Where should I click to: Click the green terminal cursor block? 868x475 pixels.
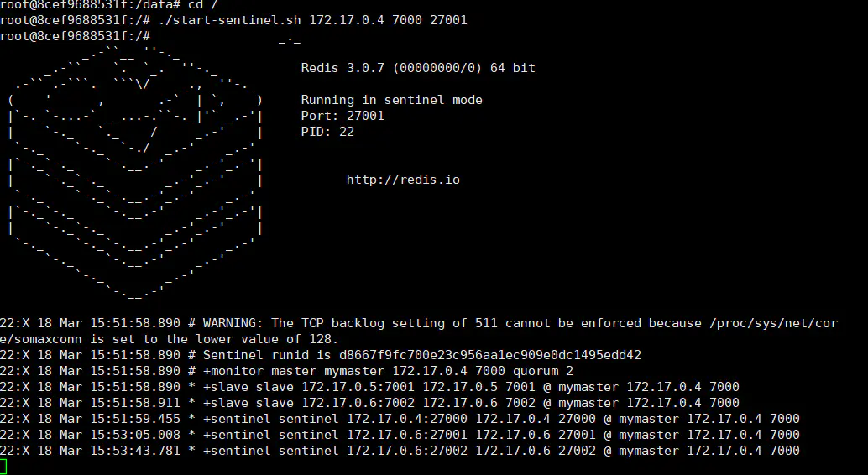pyautogui.click(x=3, y=467)
